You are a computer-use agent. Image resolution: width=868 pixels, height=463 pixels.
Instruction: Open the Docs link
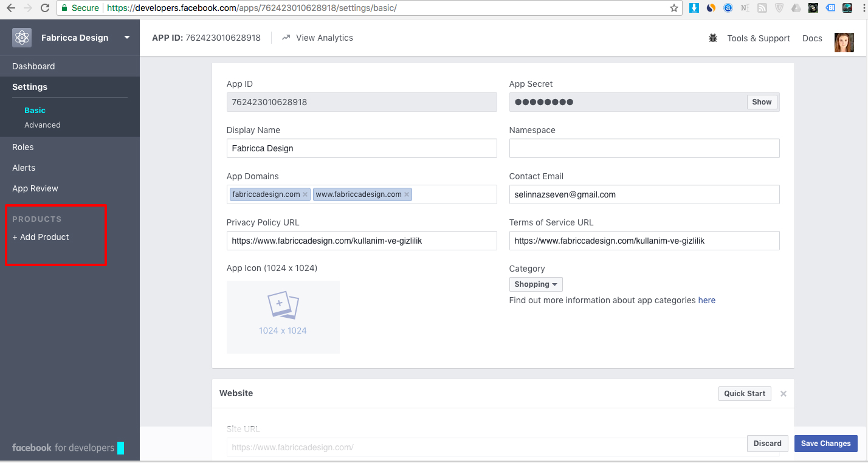(x=812, y=38)
